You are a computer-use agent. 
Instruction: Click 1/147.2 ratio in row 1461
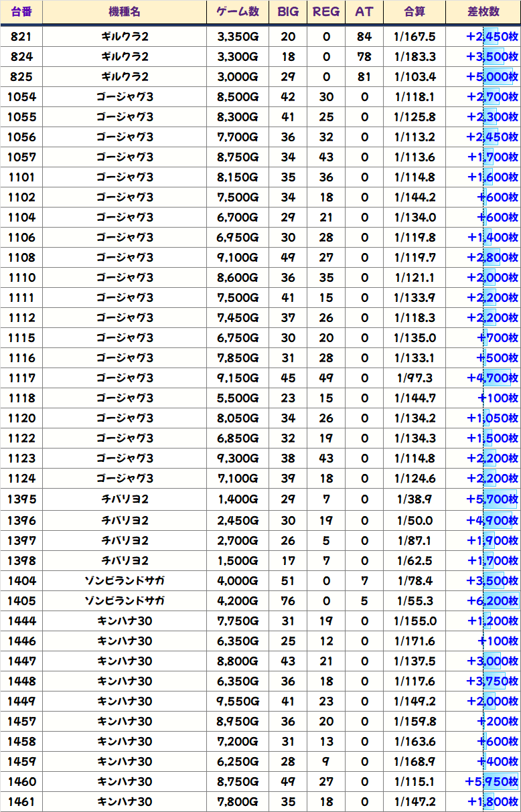coord(415,801)
